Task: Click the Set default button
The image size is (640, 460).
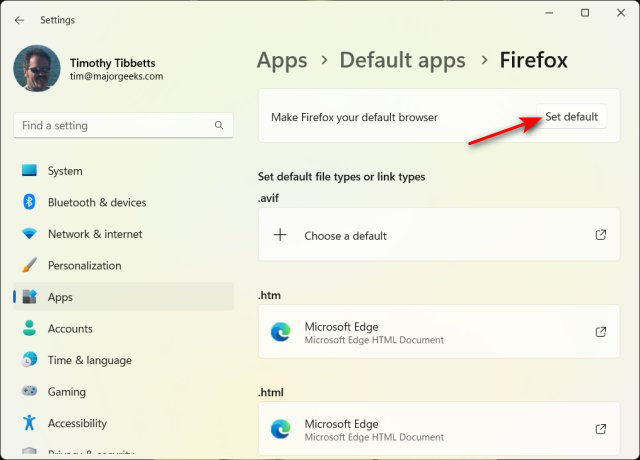Action: point(571,117)
